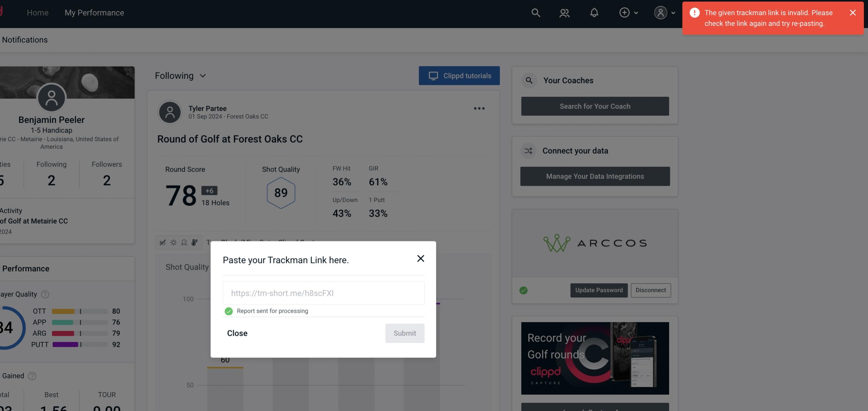The image size is (868, 411).
Task: Click the connect data sync icon
Action: 529,151
